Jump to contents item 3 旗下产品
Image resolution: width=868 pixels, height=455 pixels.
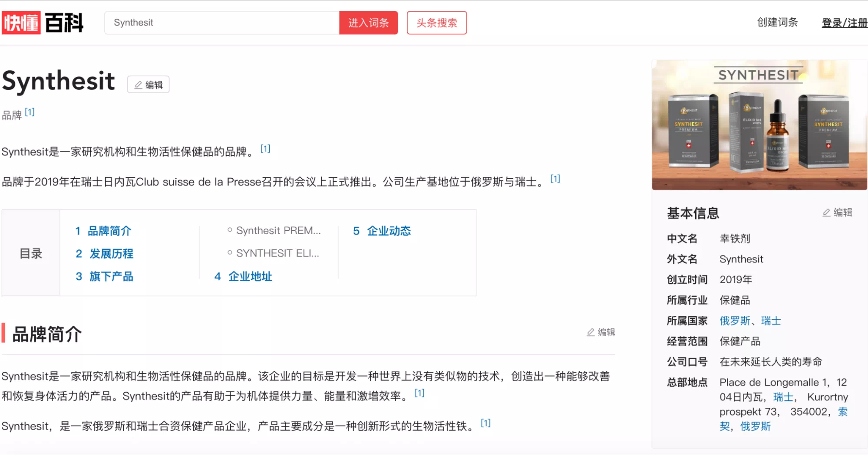104,276
